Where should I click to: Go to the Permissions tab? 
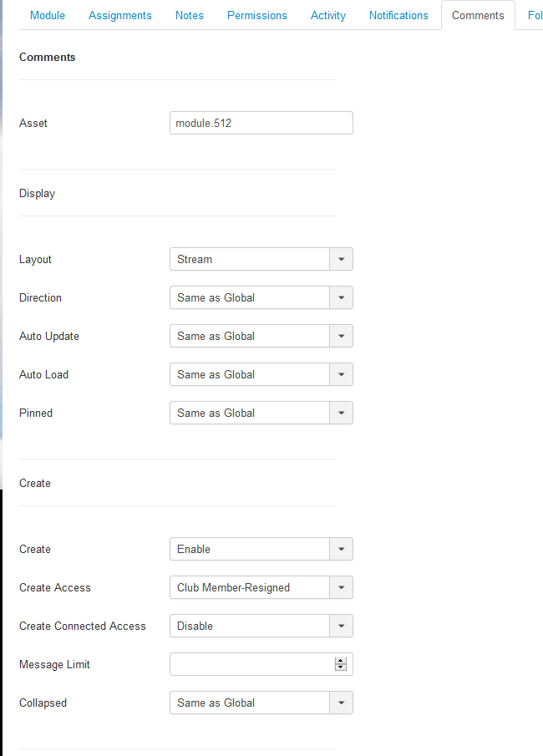point(257,15)
